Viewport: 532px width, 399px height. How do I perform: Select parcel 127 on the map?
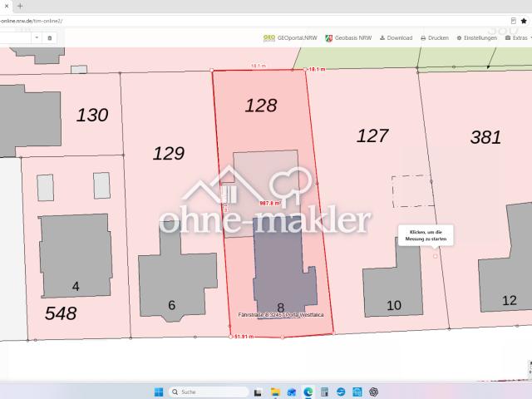372,135
